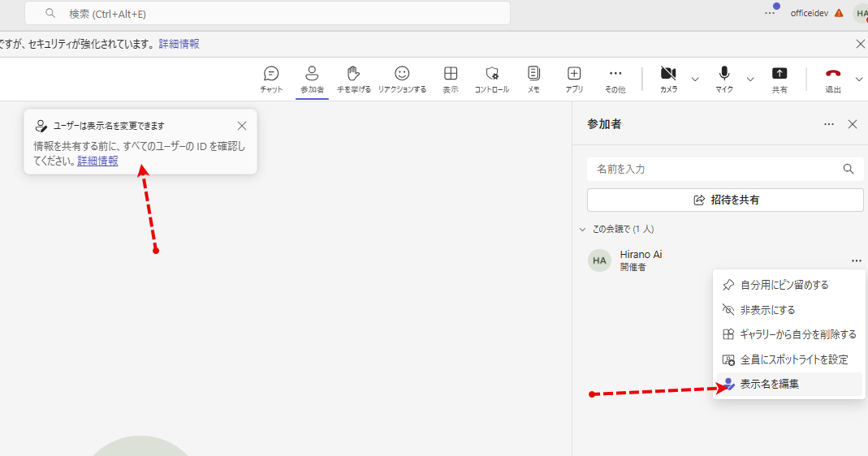Open 詳細情報 link in the display-name tooltip
The image size is (868, 456).
click(x=97, y=161)
